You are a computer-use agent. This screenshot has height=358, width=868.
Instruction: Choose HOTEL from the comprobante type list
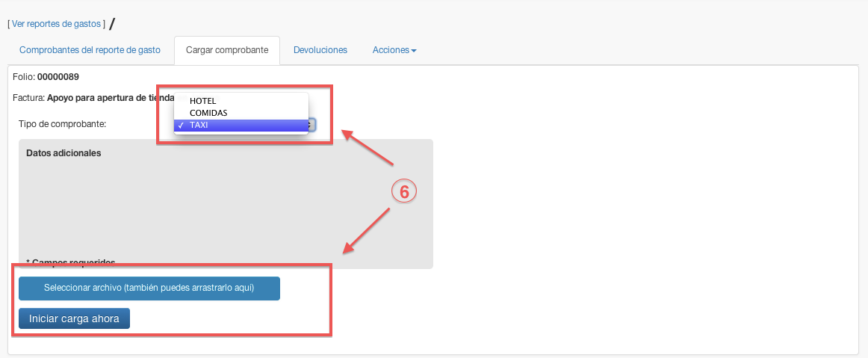click(241, 101)
